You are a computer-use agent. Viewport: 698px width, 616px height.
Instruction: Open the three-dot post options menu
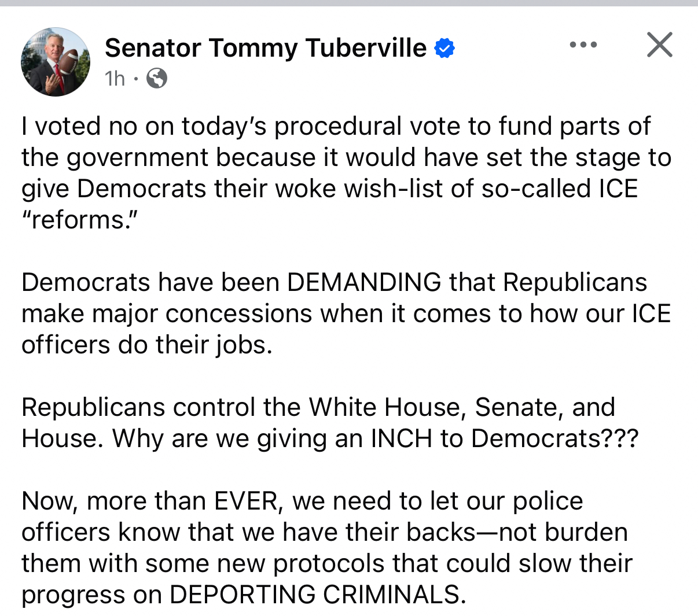(583, 45)
